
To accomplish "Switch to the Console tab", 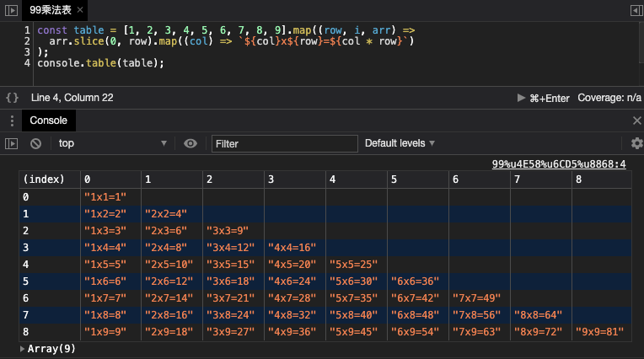I will coord(48,121).
